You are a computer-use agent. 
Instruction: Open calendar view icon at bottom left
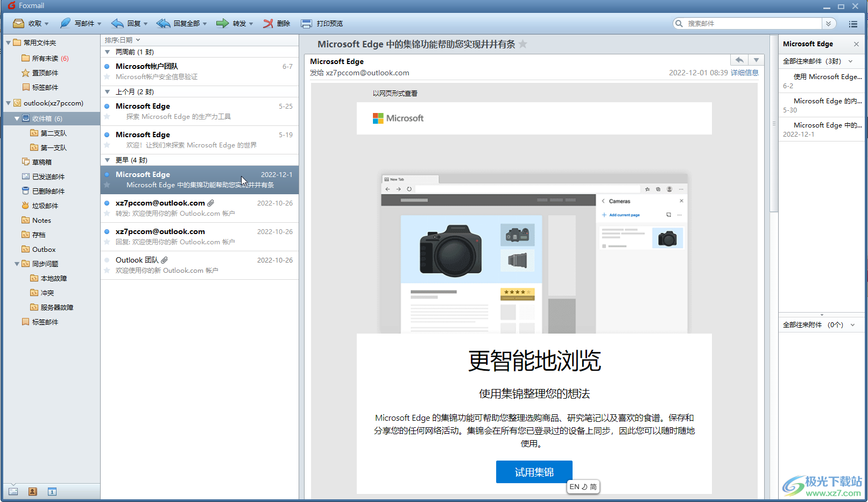pos(52,491)
